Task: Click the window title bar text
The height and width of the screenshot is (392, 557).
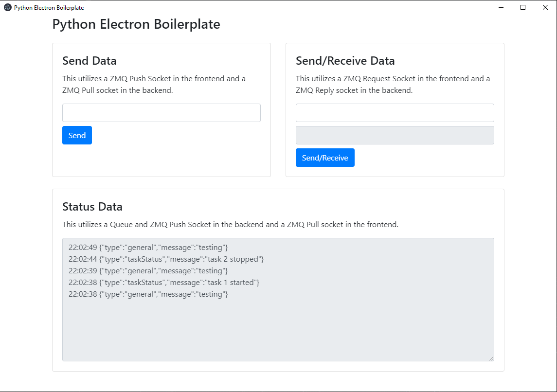Action: [49, 7]
